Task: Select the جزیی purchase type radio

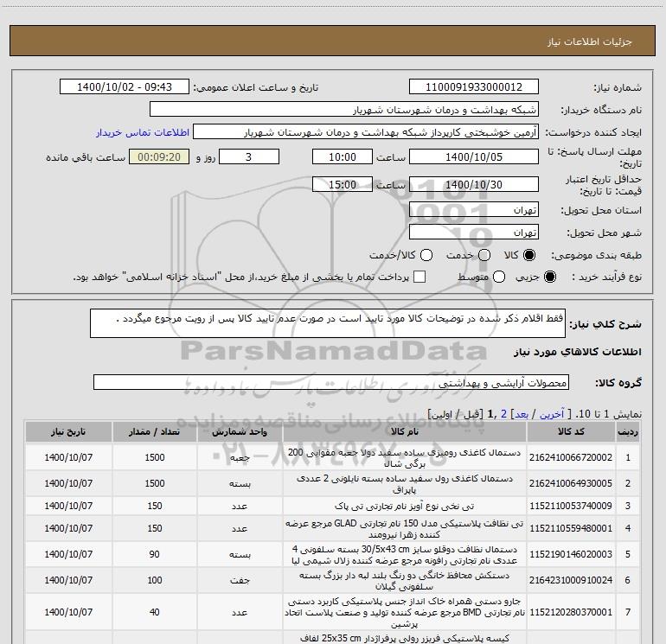Action: coord(550,277)
